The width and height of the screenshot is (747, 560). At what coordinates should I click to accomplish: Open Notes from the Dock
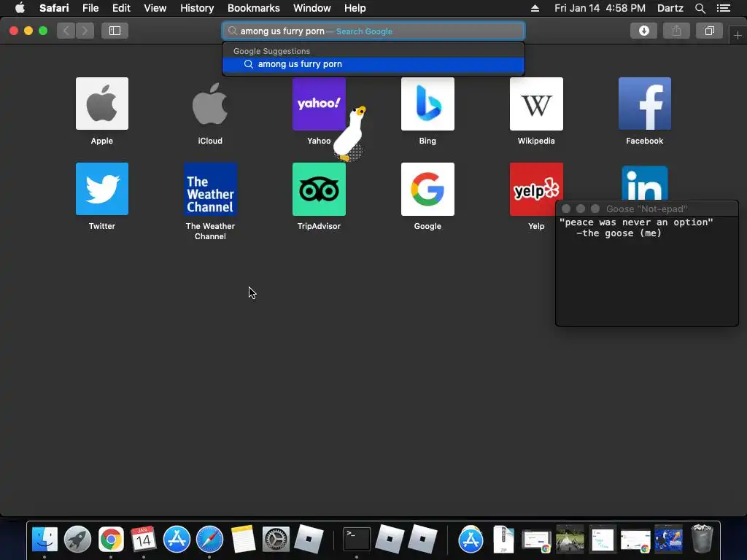point(242,539)
